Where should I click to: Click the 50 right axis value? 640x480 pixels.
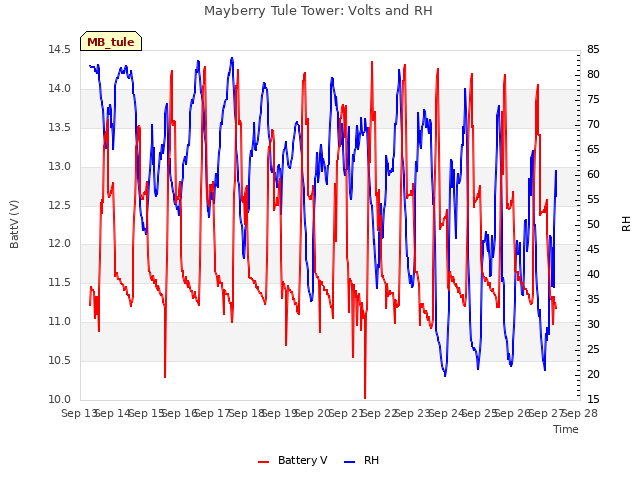pyautogui.click(x=593, y=224)
